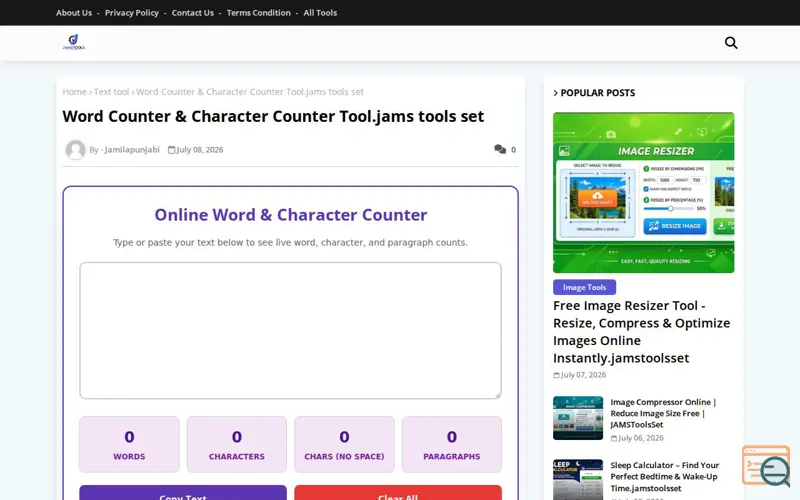Open Free Image Resizer Tool post title
The image size is (800, 500).
tap(641, 332)
